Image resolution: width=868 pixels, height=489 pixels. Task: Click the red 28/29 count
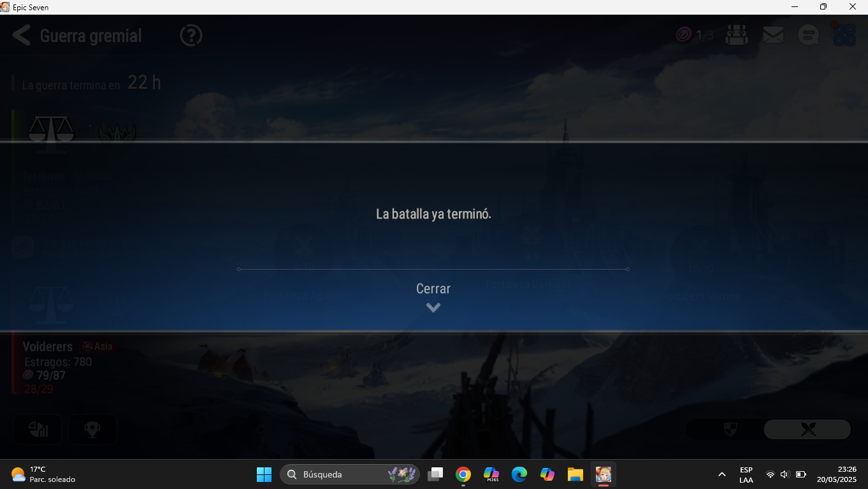click(x=39, y=389)
